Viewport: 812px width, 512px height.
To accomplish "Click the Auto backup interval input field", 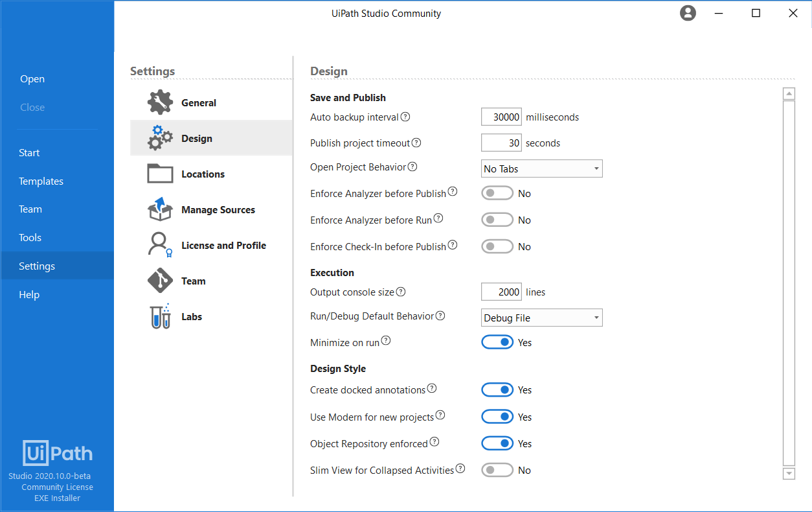I will [502, 117].
